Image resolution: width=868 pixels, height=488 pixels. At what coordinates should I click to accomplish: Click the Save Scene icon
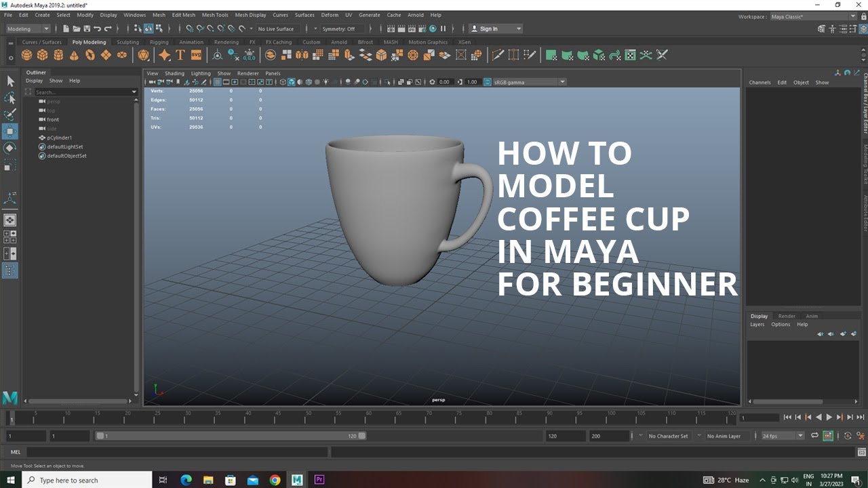87,29
